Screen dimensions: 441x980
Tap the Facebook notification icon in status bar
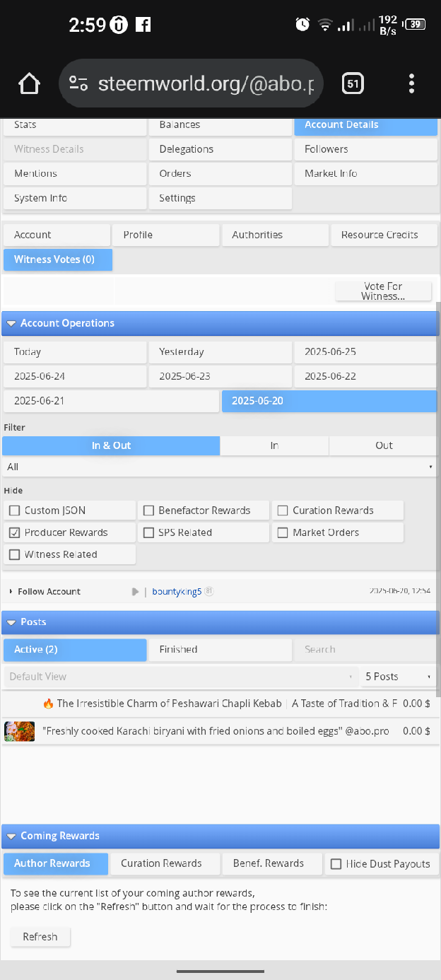143,25
